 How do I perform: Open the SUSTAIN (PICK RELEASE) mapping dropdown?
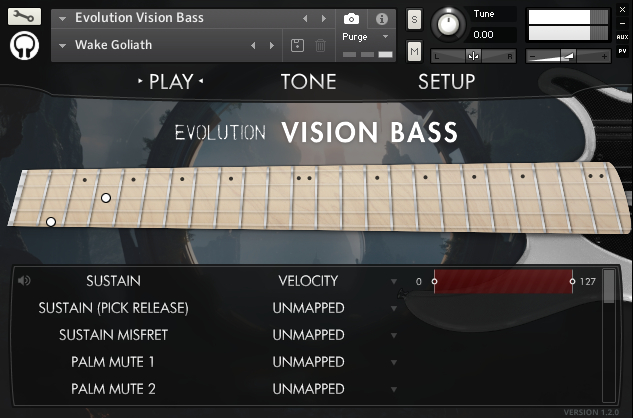tap(394, 309)
